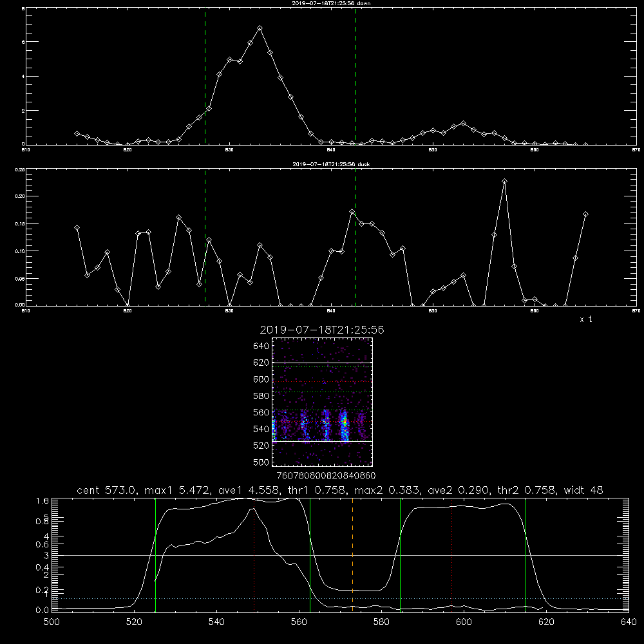
Task: Click the spectrogram title "2019-07-18T21:25:56"
Action: click(x=322, y=330)
